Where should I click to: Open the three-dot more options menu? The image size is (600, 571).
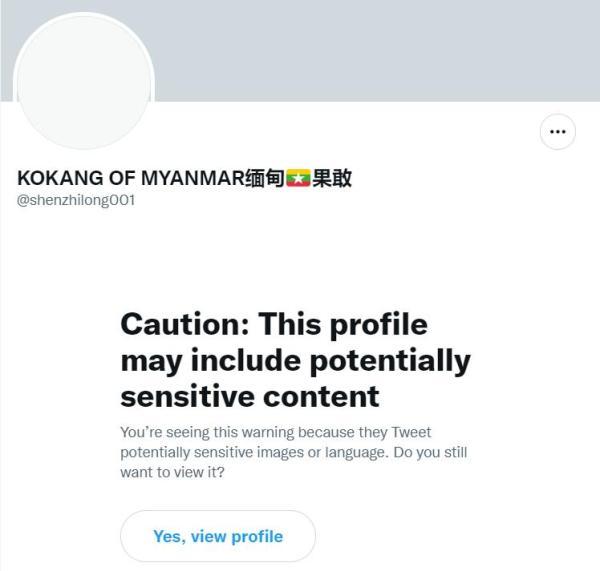[558, 132]
